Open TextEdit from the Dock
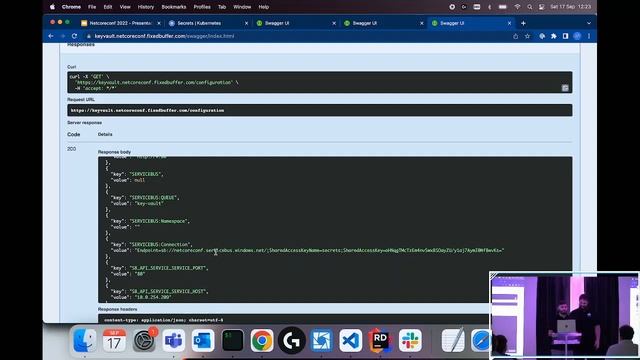Screen dimensions: 640x360 coord(453,340)
